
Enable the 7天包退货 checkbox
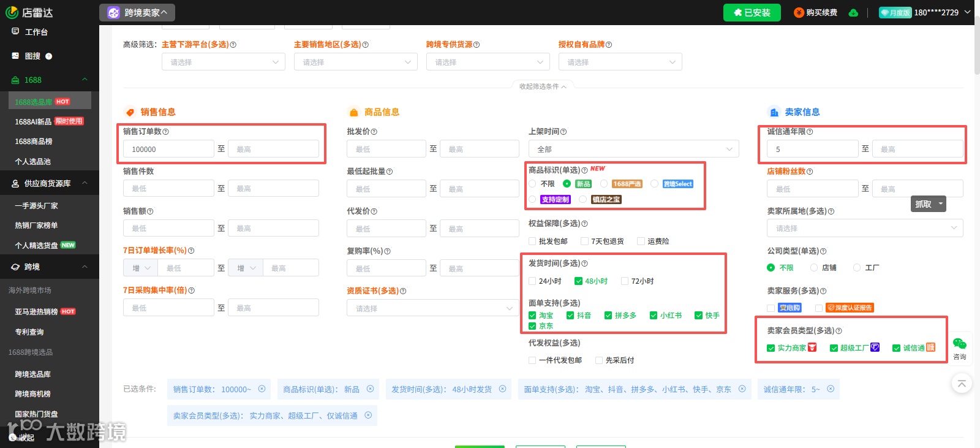[584, 241]
